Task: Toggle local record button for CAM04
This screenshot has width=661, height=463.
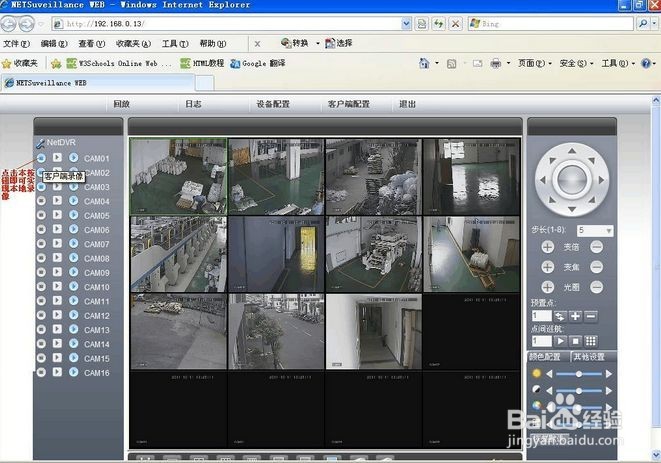Action: pyautogui.click(x=41, y=201)
